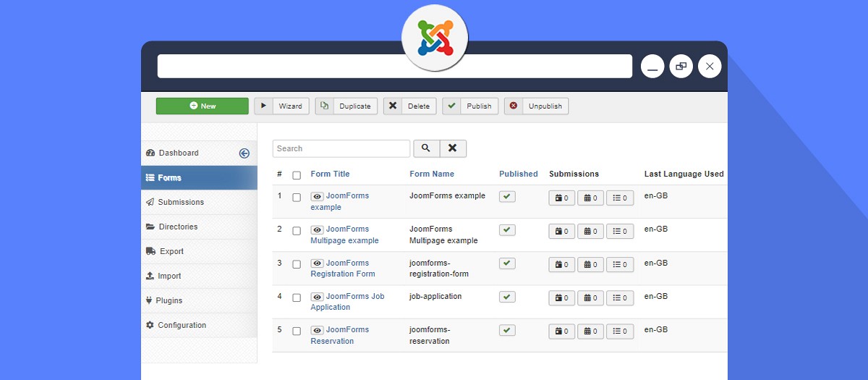Check the Job Application row checkbox
The height and width of the screenshot is (380, 868).
(x=297, y=297)
